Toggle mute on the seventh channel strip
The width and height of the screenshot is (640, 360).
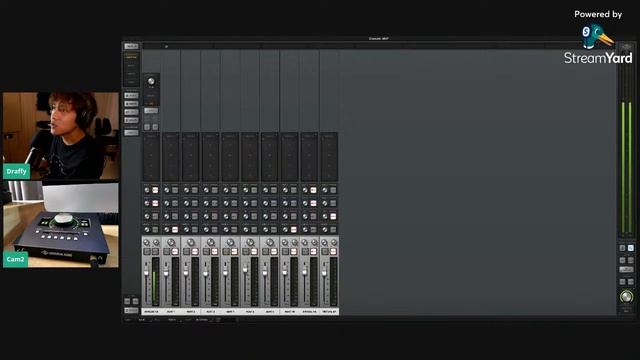tap(274, 251)
